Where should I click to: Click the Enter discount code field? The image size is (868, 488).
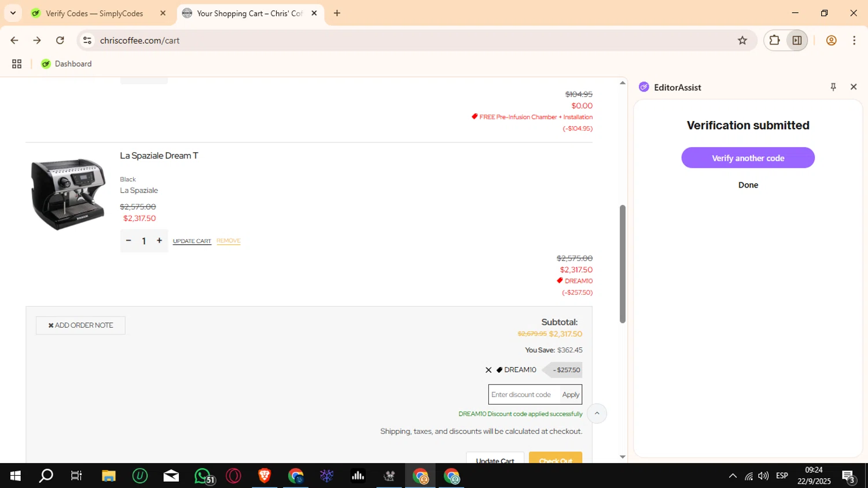(x=524, y=395)
